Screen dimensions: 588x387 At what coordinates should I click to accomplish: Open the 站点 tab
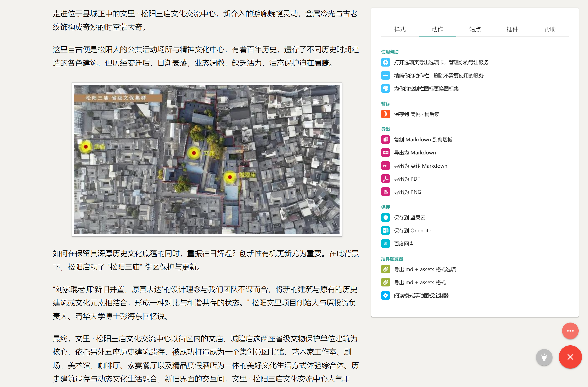475,29
